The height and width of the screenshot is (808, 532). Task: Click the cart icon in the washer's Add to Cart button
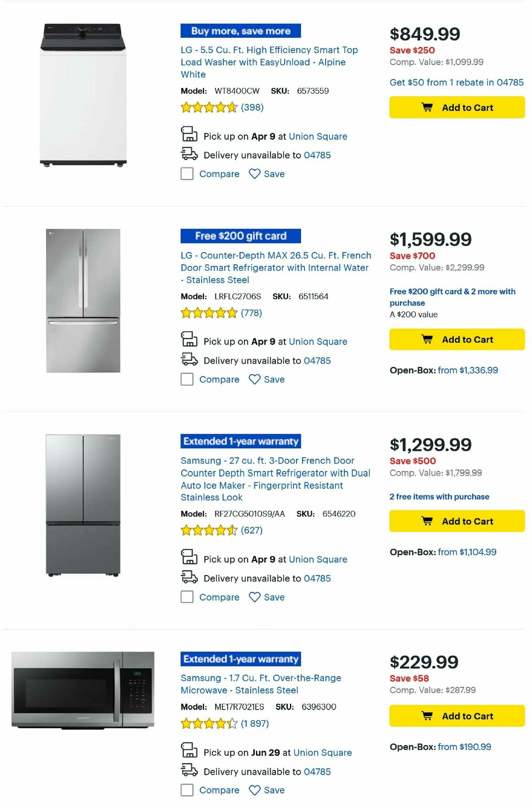tap(427, 107)
